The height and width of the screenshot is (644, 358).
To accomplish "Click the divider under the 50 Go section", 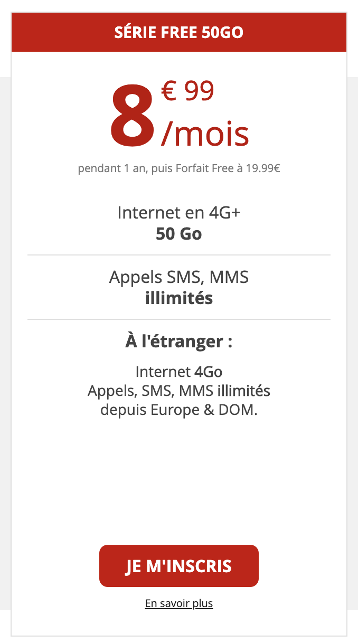I will 178,254.
